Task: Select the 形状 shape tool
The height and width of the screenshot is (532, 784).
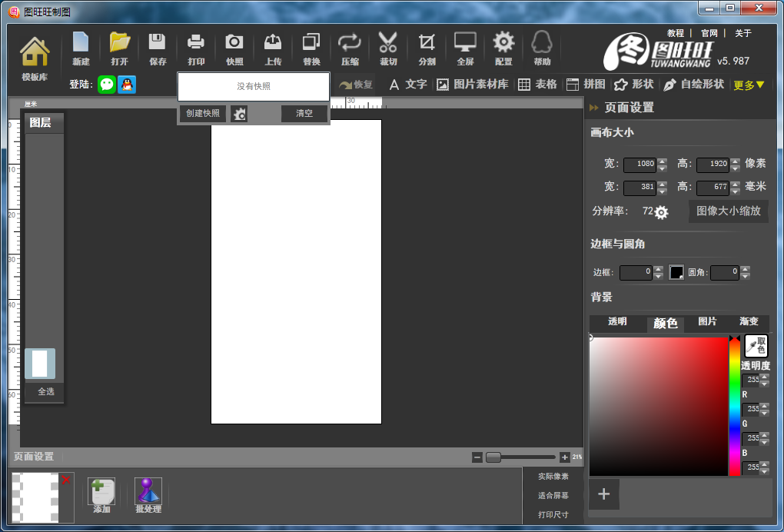Action: [633, 85]
